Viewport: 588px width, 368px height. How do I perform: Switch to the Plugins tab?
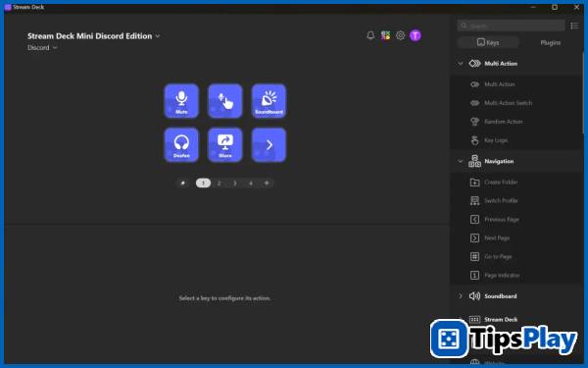pyautogui.click(x=551, y=42)
